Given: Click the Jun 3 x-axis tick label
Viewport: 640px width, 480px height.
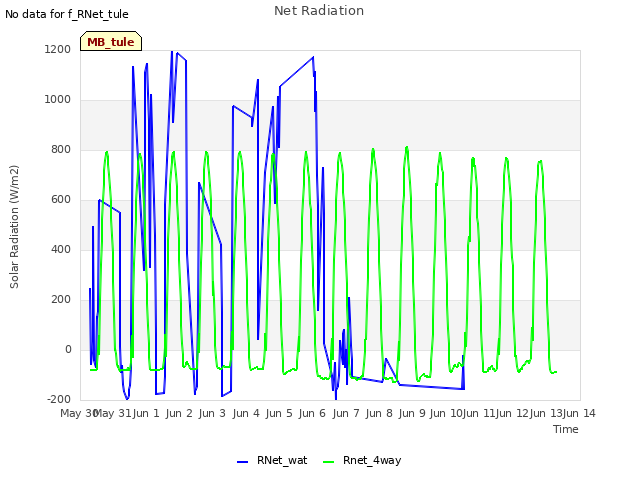Looking at the screenshot, I should coord(212,413).
